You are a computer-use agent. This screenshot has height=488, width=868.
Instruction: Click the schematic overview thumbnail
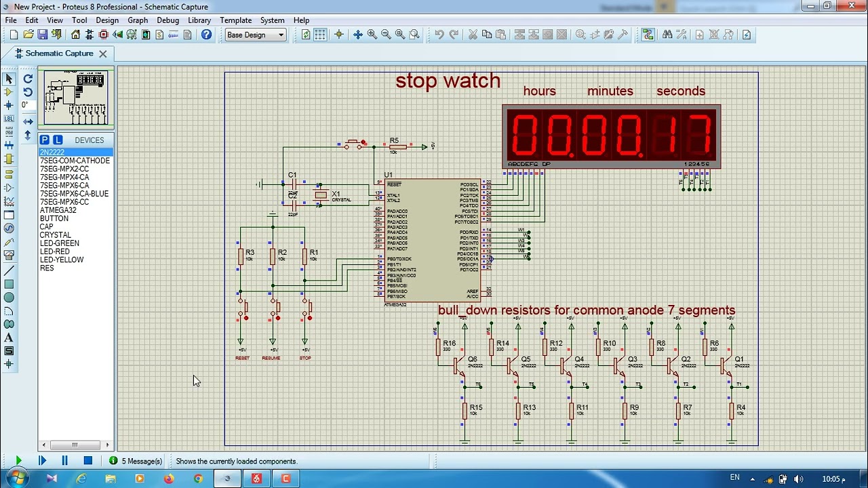tap(76, 98)
